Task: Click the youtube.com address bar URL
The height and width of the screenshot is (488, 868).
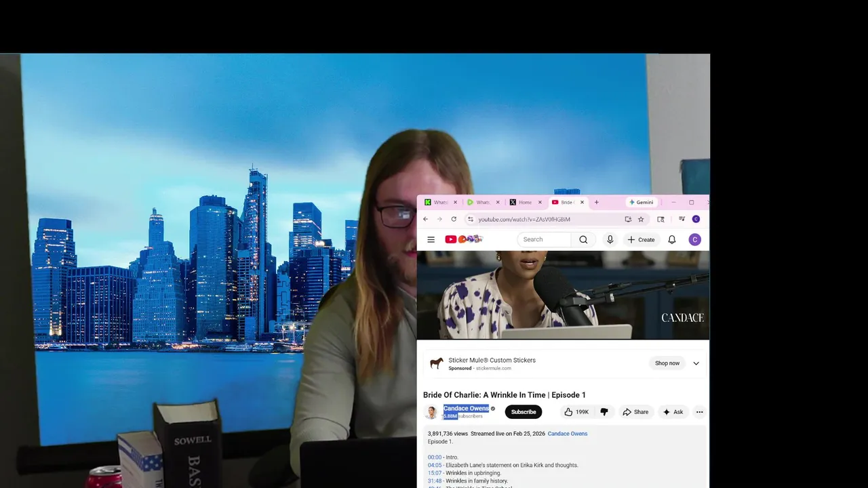Action: (x=524, y=219)
